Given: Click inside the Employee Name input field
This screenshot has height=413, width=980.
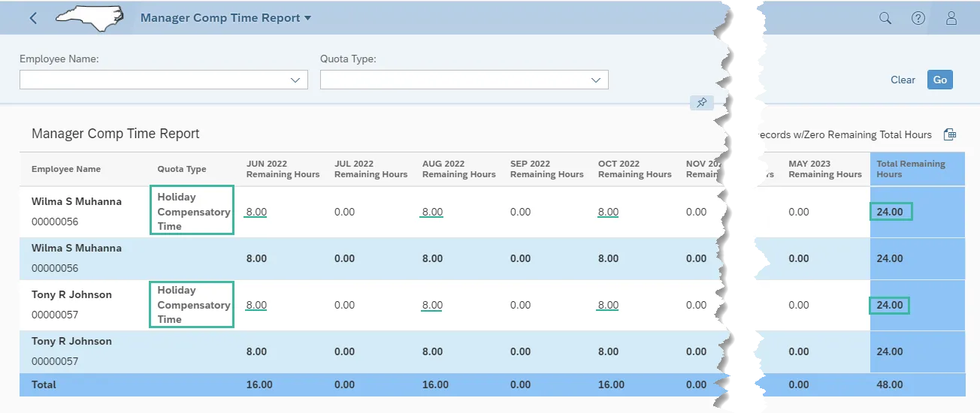Looking at the screenshot, I should coord(150,80).
